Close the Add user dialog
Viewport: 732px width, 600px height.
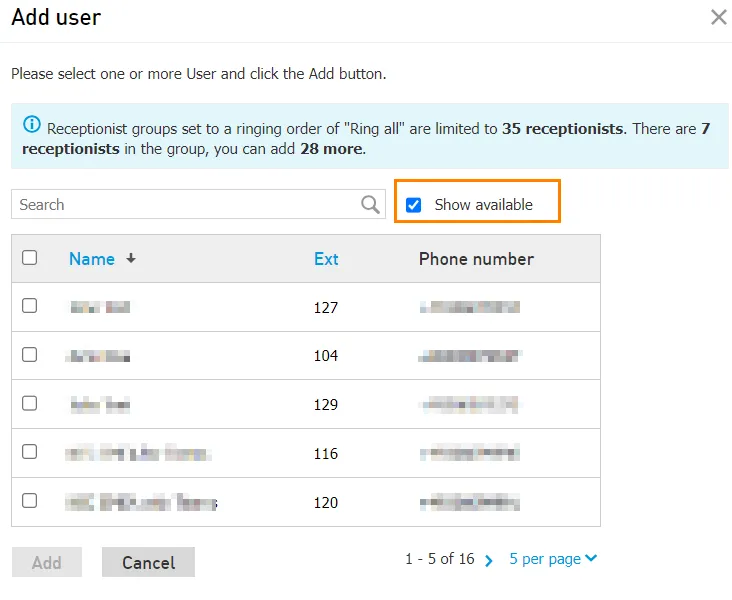click(718, 17)
